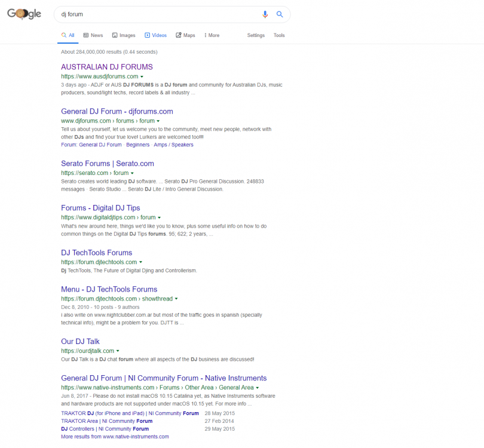Open More results from www.native-instruments.com
The width and height of the screenshot is (484, 448).
click(115, 437)
